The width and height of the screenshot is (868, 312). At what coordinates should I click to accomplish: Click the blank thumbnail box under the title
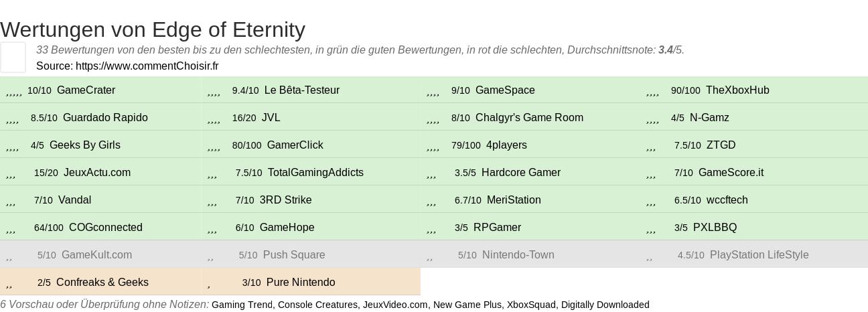(13, 57)
